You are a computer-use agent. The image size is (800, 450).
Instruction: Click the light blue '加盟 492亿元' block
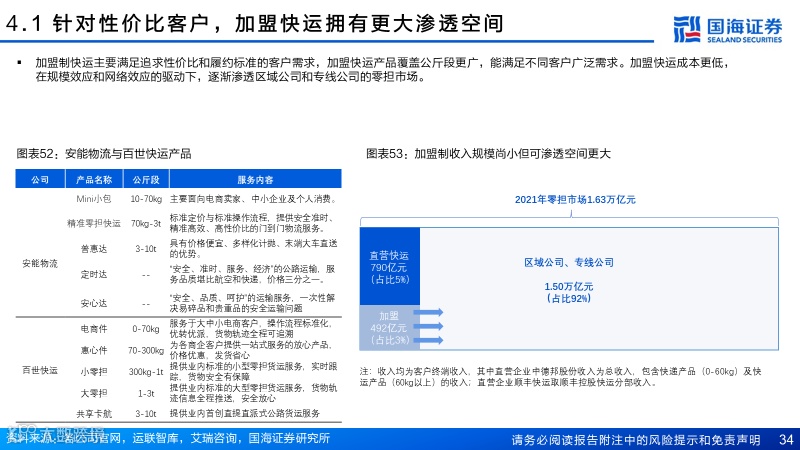click(x=390, y=328)
